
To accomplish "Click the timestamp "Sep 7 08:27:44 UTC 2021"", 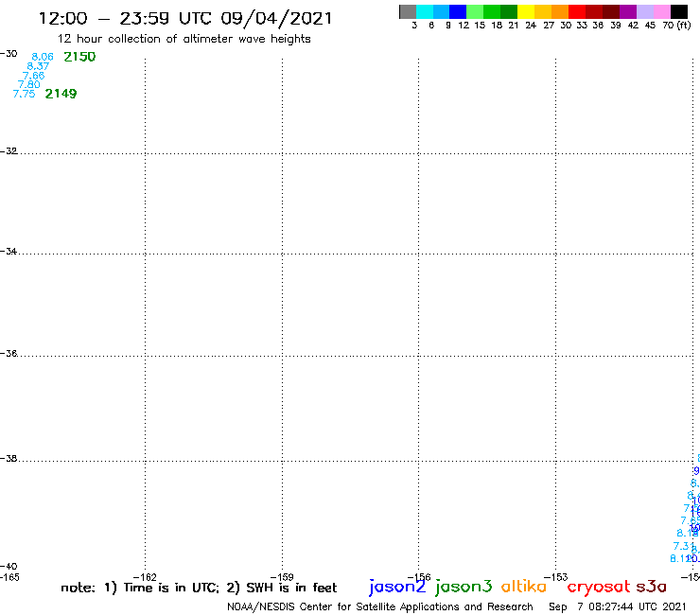I will coord(618,606).
